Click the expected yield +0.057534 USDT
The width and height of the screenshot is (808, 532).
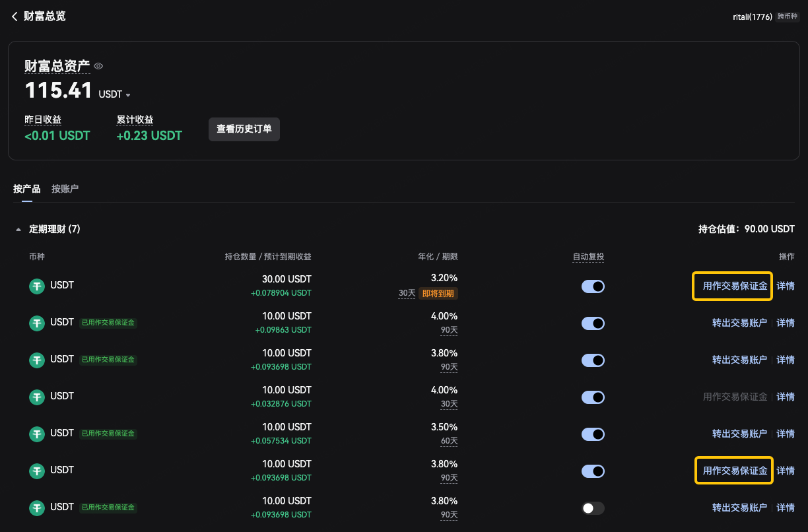click(281, 440)
